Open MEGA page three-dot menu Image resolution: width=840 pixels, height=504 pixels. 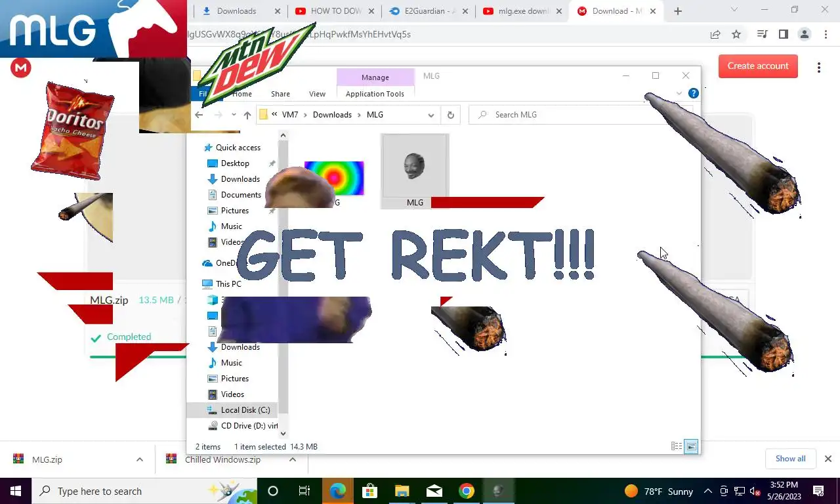(x=819, y=68)
